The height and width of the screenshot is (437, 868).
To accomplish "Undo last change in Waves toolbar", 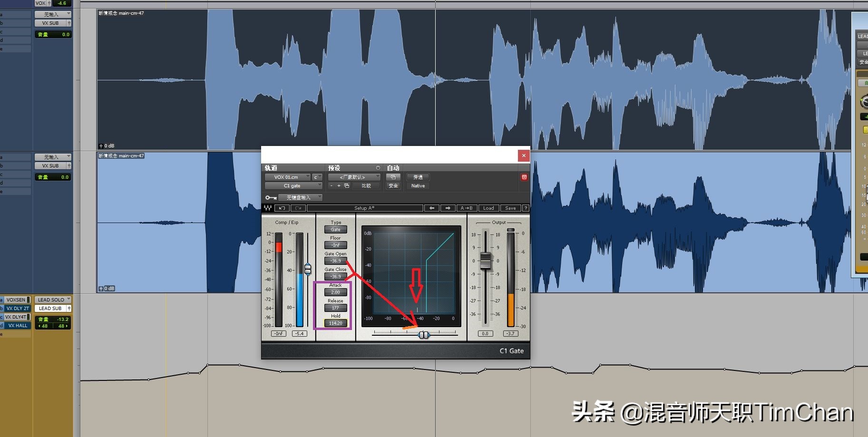I will [x=282, y=208].
